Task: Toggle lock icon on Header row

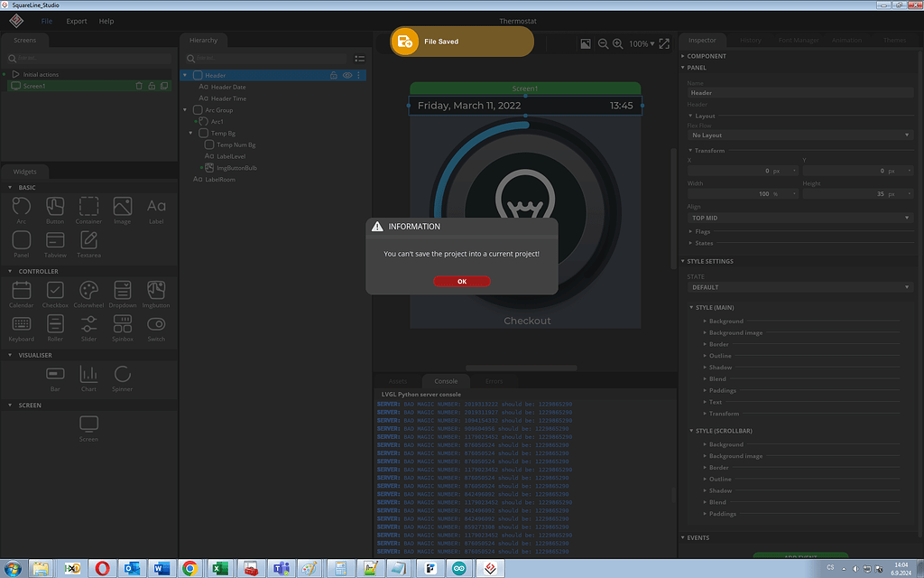Action: coord(334,76)
